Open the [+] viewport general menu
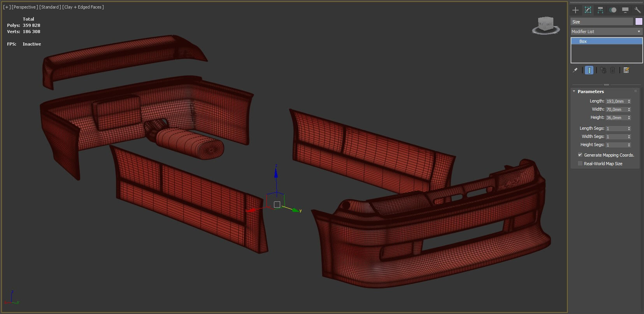Viewport: 644px width, 314px height. pos(7,7)
